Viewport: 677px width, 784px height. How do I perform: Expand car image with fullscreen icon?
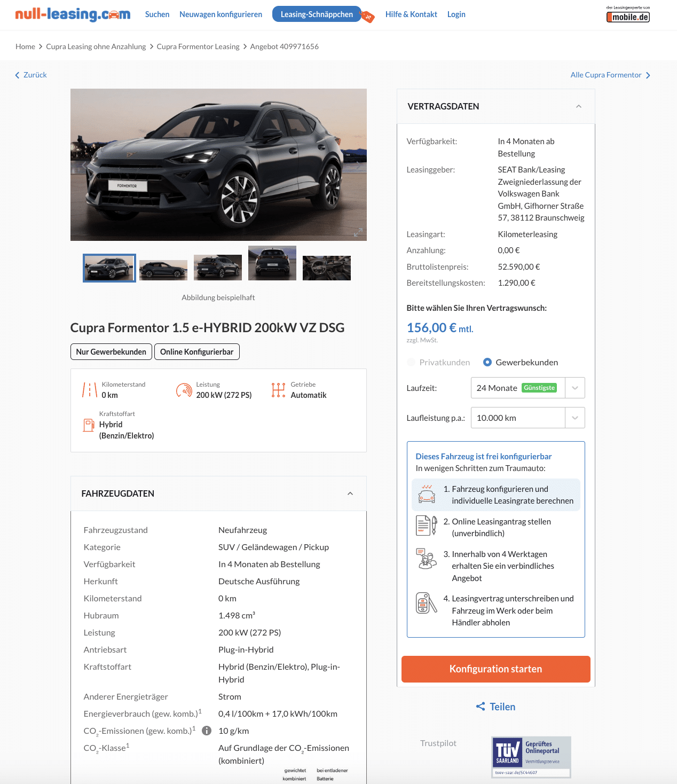(358, 232)
